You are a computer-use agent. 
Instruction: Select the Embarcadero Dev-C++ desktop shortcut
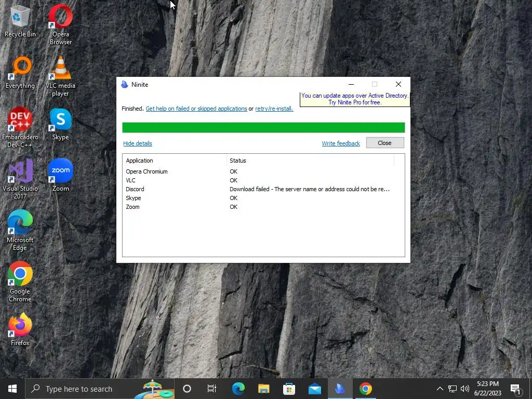pyautogui.click(x=20, y=128)
